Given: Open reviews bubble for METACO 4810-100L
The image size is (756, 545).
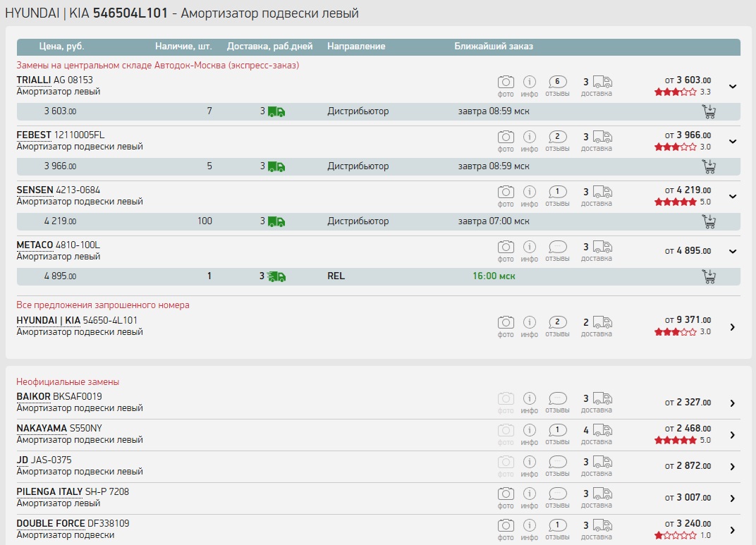Looking at the screenshot, I should click(557, 251).
